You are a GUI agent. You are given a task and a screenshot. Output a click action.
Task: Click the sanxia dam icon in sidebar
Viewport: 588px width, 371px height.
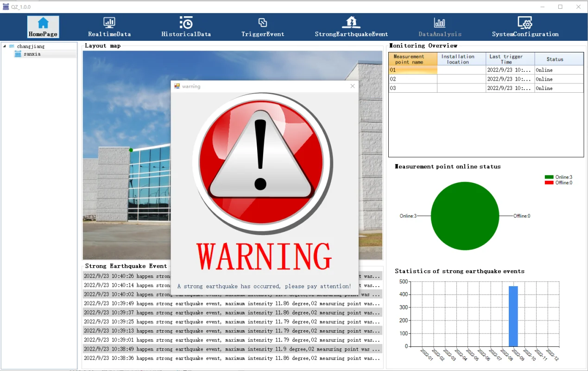pyautogui.click(x=19, y=54)
